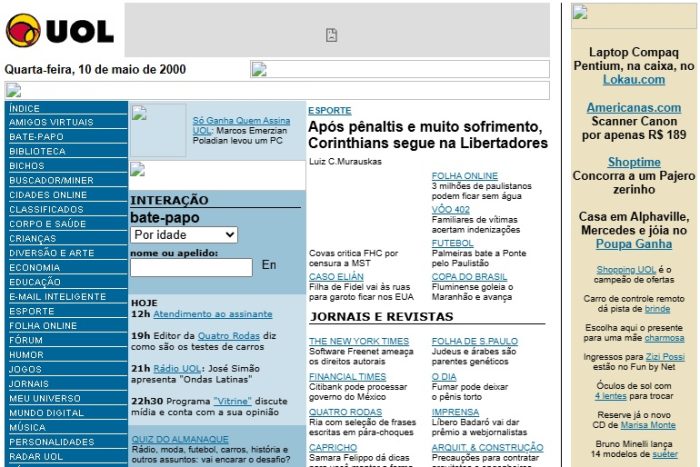
Task: Click the IMPRENSA link
Action: point(455,412)
